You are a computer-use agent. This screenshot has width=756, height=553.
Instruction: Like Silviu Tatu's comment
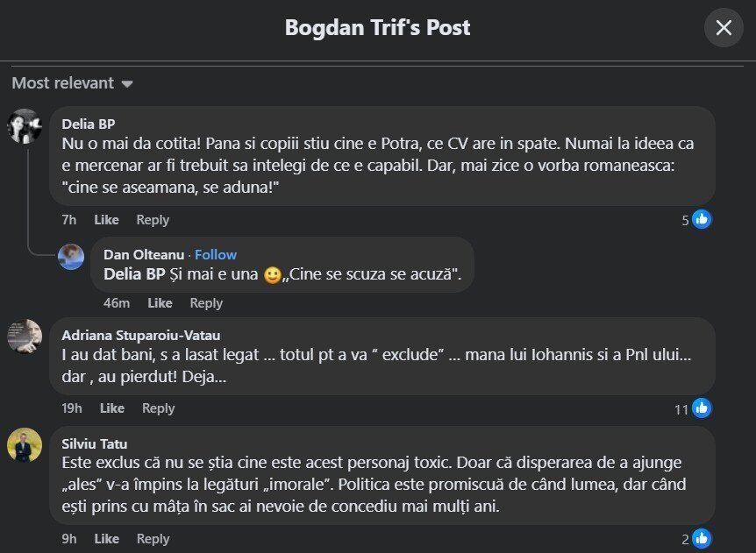106,539
